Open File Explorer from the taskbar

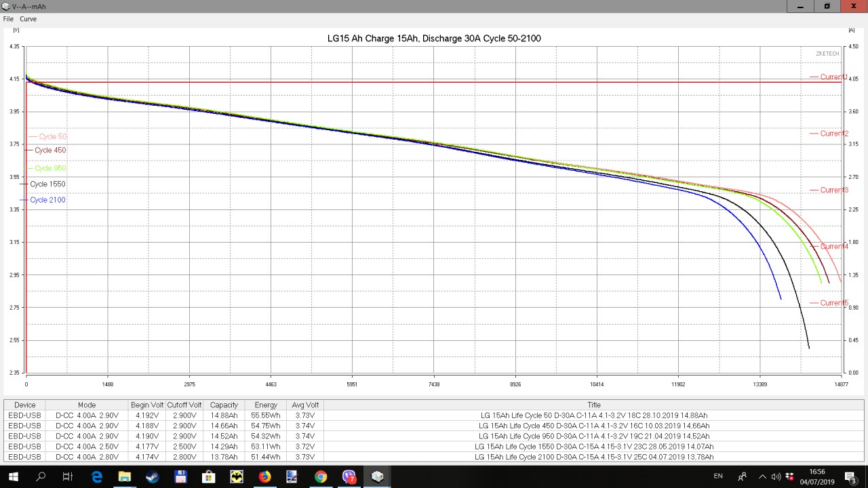(125, 476)
